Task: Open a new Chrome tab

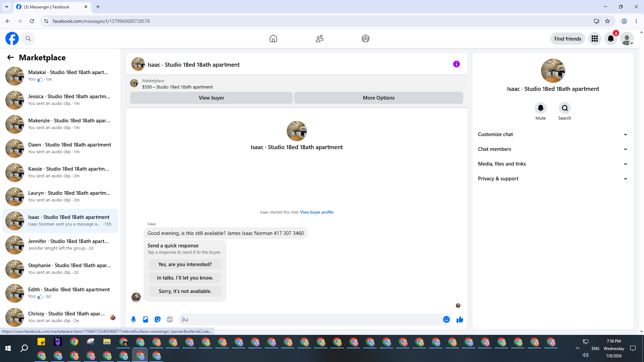Action: [98, 7]
